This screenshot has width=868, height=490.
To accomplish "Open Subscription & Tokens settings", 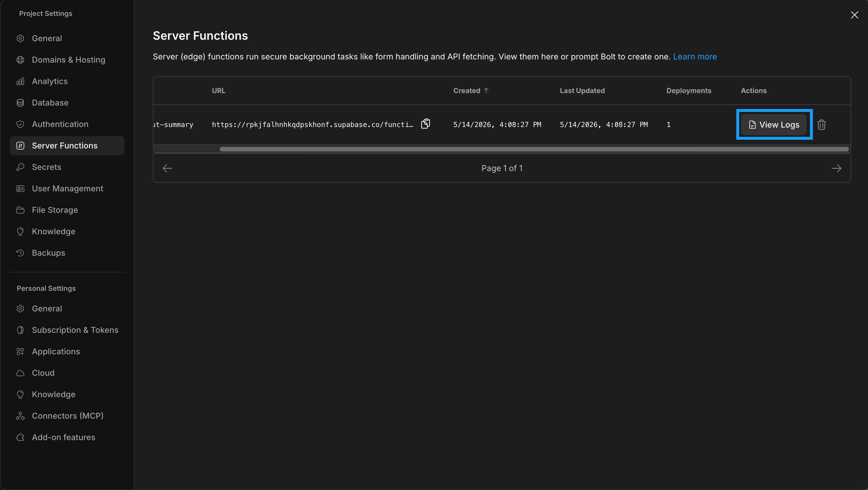I will (x=67, y=330).
